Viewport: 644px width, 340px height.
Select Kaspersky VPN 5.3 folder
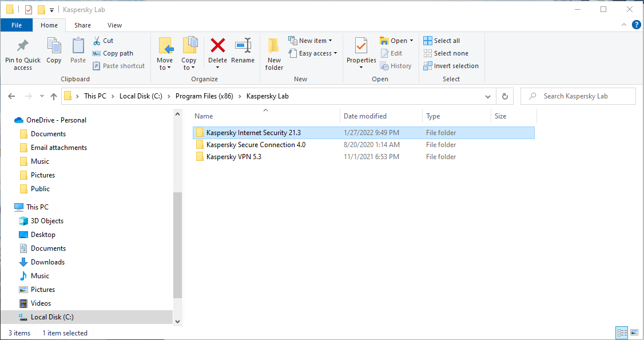364,157
